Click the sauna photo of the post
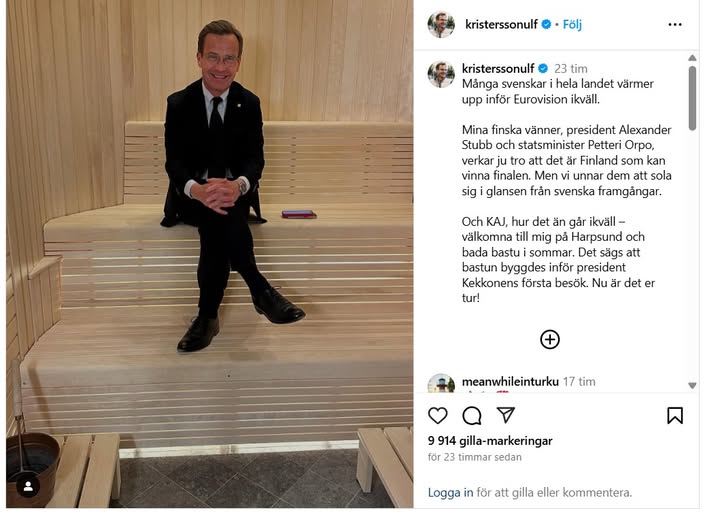720x517 pixels. 210,253
